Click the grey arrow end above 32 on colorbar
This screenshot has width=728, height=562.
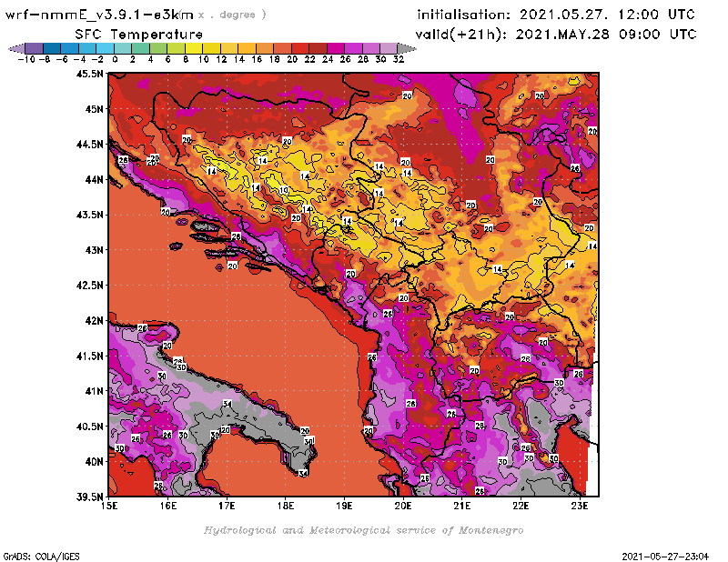[406, 48]
